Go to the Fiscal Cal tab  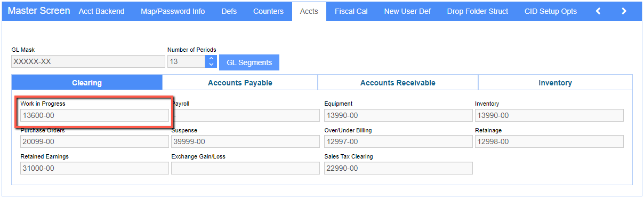[351, 11]
